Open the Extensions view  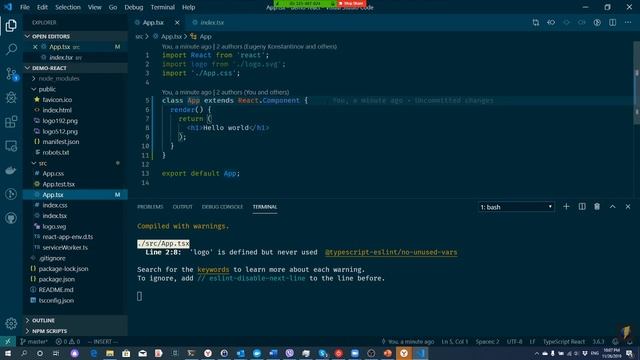(11, 122)
